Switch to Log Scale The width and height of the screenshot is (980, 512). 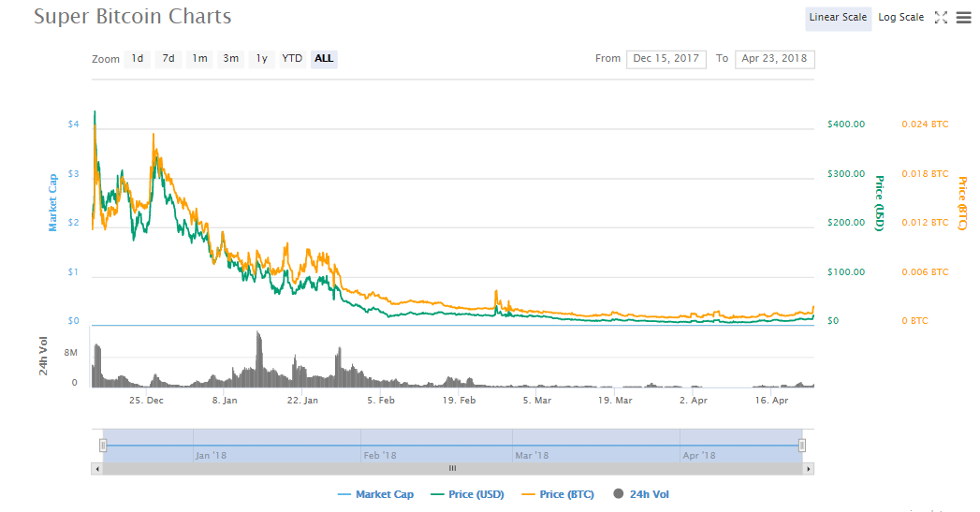click(x=900, y=18)
